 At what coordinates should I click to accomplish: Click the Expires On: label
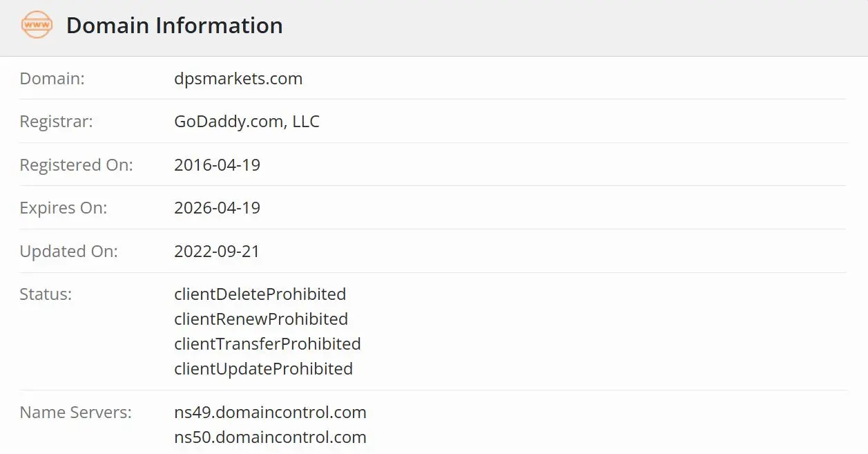[64, 208]
